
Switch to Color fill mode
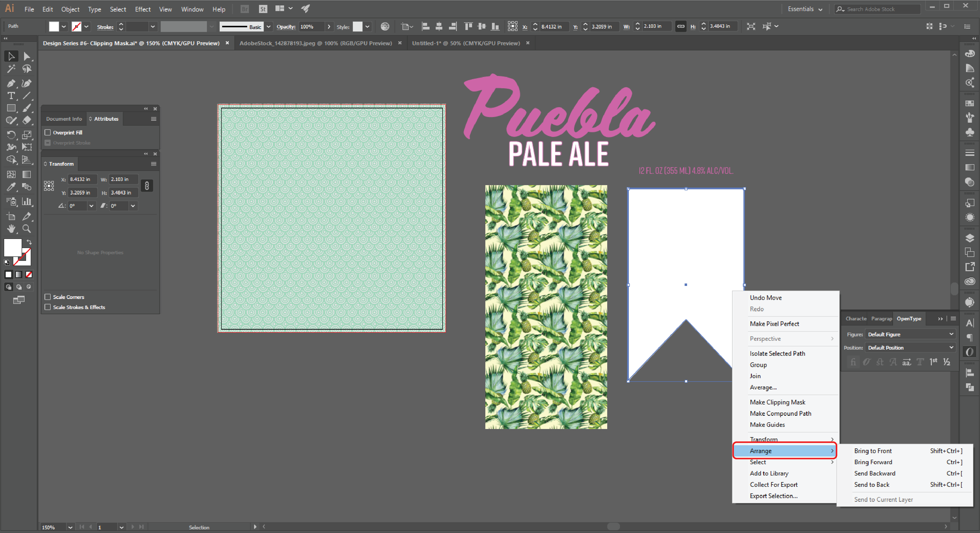click(8, 275)
